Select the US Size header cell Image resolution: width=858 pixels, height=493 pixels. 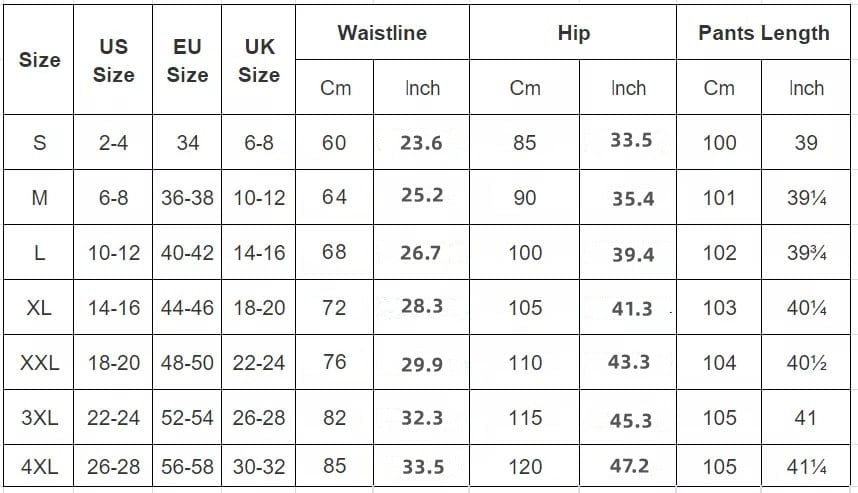(113, 60)
